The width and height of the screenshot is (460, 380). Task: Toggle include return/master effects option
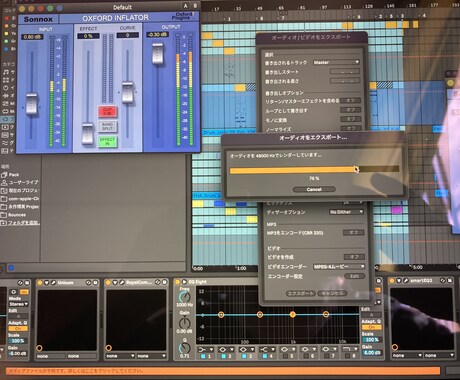click(350, 100)
